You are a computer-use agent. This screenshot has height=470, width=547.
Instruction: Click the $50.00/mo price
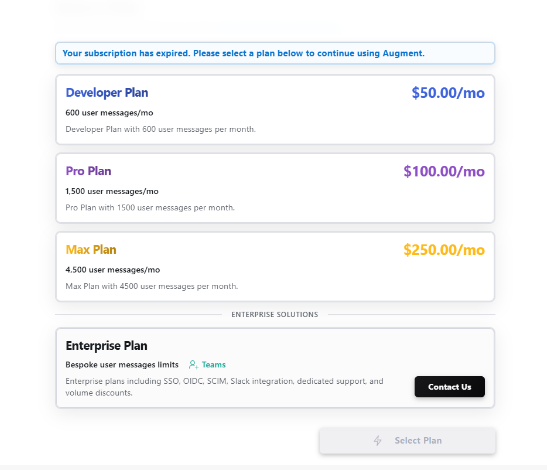tap(448, 93)
